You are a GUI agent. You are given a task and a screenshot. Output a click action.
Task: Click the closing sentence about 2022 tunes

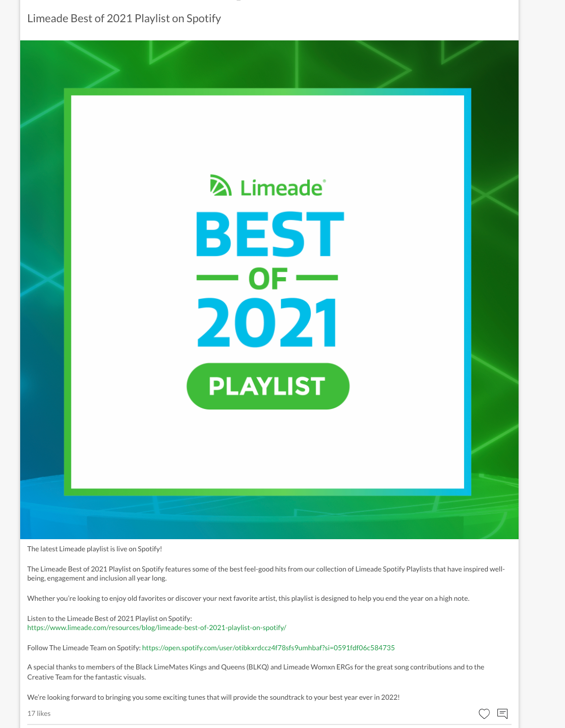(x=213, y=697)
